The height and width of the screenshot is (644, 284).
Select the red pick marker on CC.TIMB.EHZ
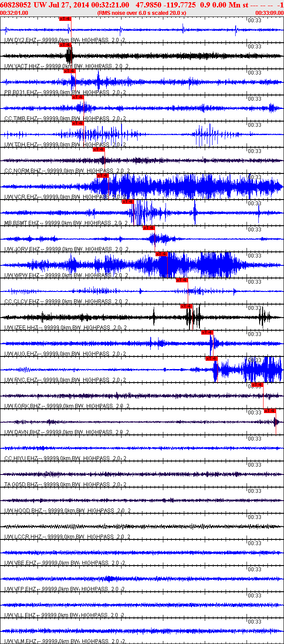tap(78, 97)
